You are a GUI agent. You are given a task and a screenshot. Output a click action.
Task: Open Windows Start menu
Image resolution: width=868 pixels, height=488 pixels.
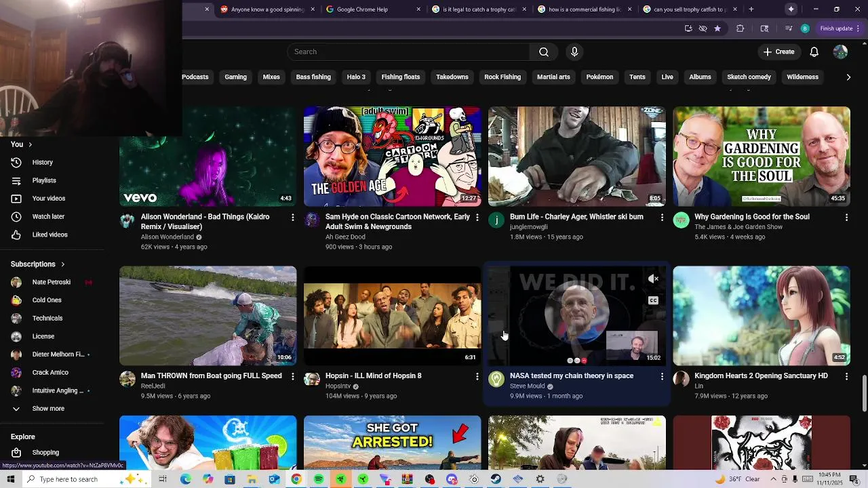tap(10, 479)
